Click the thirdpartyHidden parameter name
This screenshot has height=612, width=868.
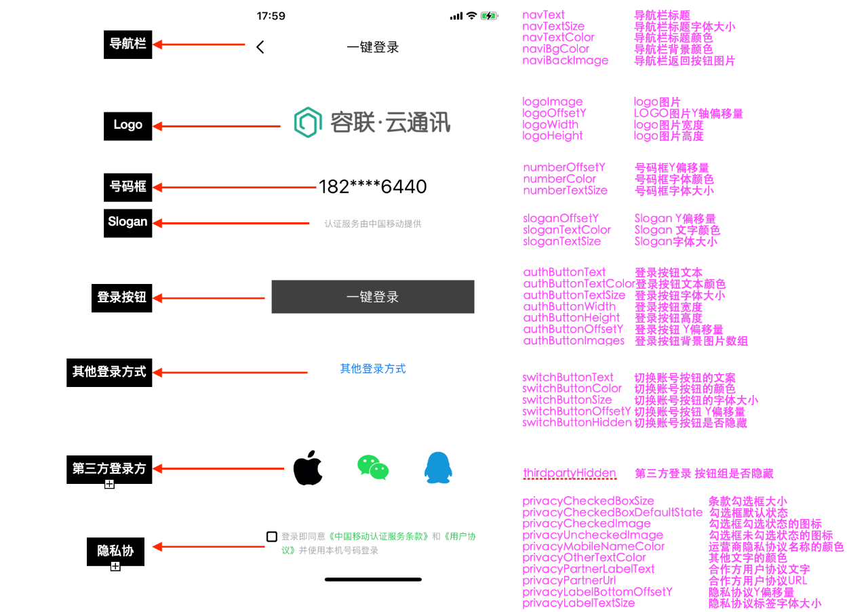pos(570,473)
